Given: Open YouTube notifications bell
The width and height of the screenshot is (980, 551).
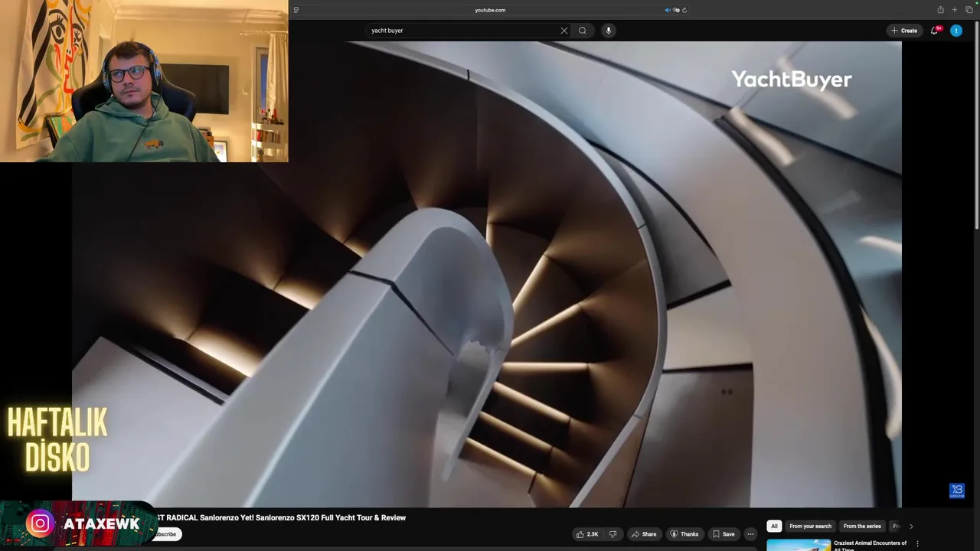Looking at the screenshot, I should [935, 31].
